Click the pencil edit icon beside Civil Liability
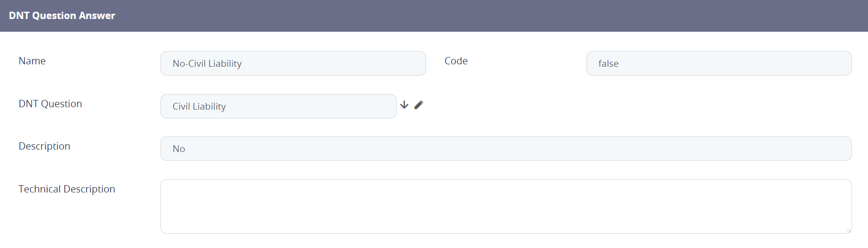This screenshot has height=248, width=868. click(419, 105)
